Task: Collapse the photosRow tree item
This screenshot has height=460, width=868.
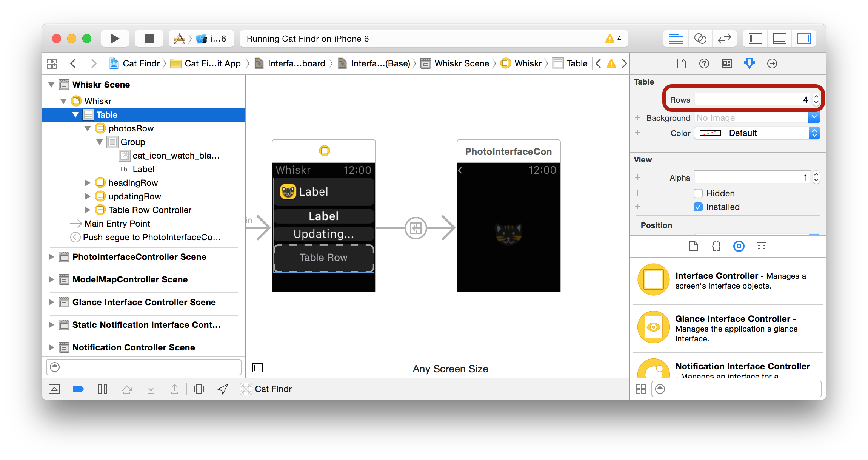Action: tap(88, 128)
